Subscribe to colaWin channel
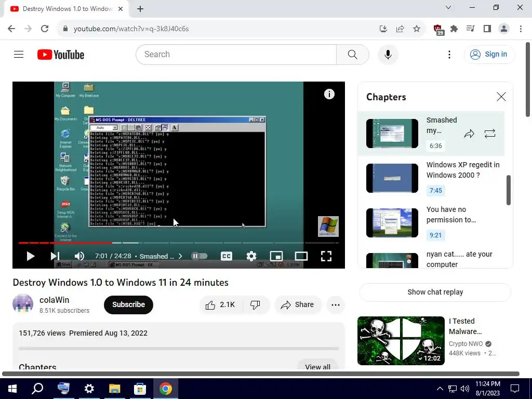The height and width of the screenshot is (399, 532). (x=128, y=304)
